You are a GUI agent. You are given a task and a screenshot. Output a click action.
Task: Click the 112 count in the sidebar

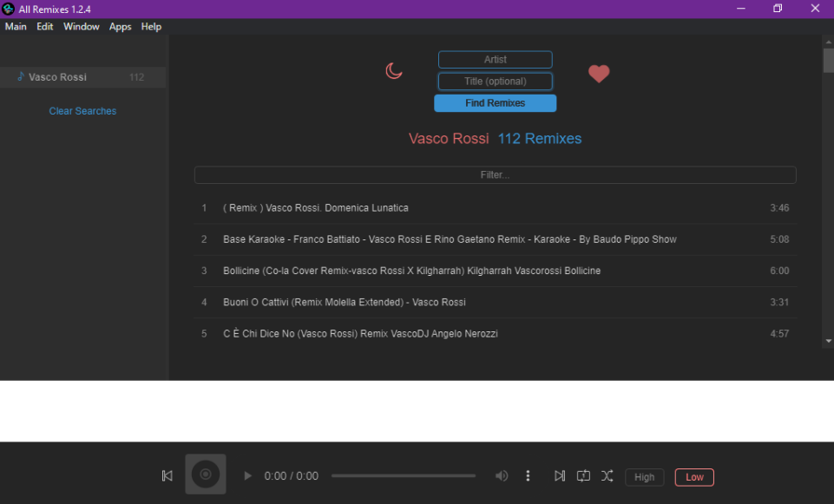pyautogui.click(x=137, y=77)
